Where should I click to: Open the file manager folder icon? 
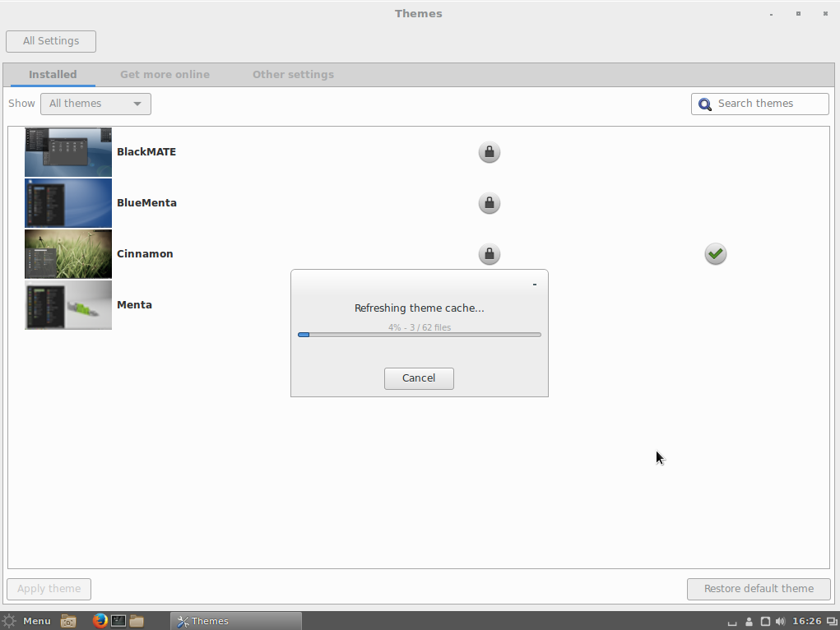(137, 621)
